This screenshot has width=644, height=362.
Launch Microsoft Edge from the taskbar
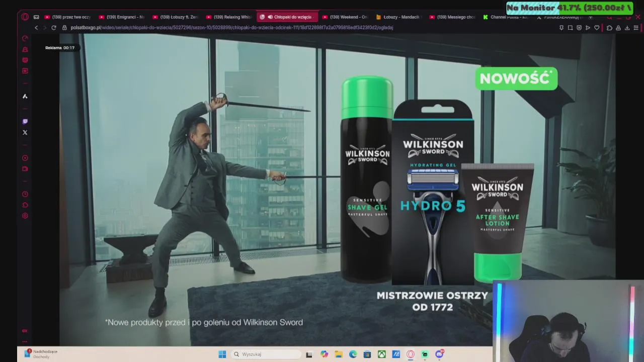353,354
